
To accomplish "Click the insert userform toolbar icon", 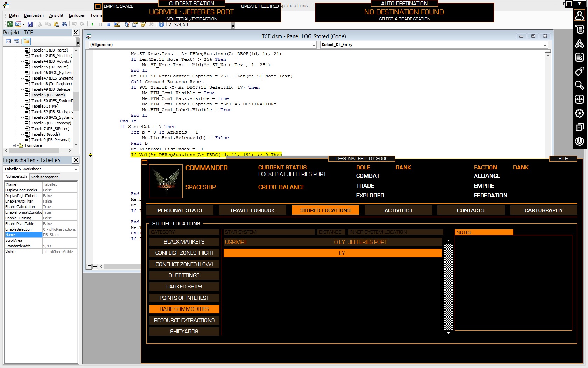I will 18,24.
